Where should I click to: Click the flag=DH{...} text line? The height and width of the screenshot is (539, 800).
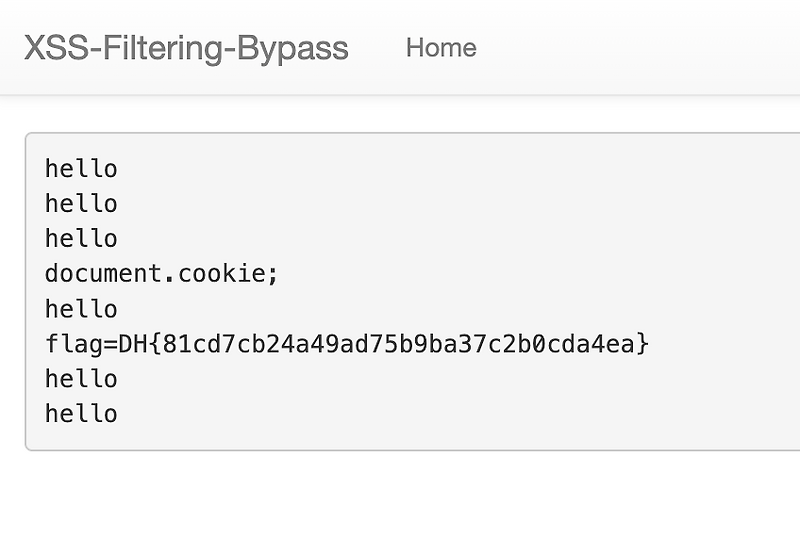[347, 344]
